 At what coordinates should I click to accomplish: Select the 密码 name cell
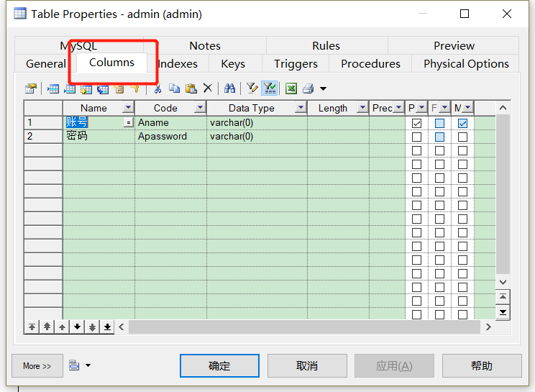(99, 137)
